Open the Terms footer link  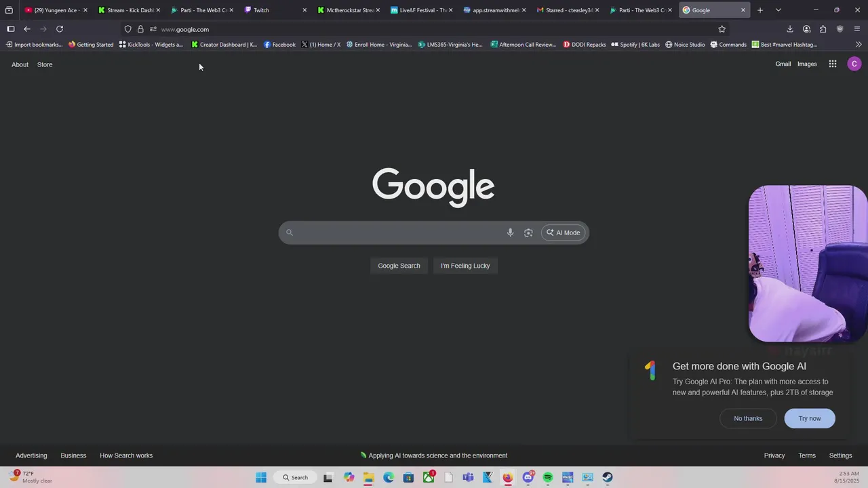point(807,455)
